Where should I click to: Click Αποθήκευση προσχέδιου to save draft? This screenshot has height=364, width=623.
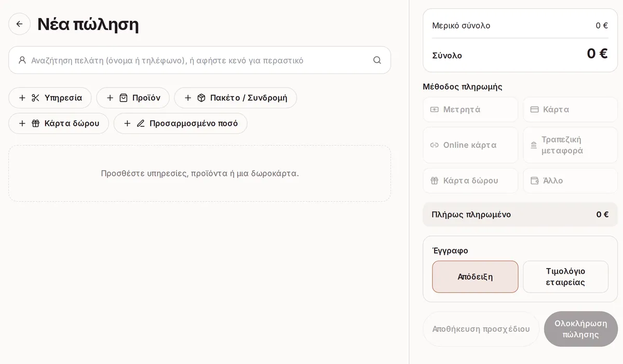coord(481,329)
